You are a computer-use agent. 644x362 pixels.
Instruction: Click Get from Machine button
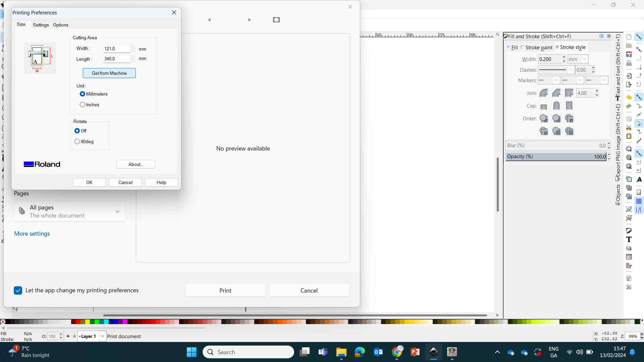coord(109,73)
